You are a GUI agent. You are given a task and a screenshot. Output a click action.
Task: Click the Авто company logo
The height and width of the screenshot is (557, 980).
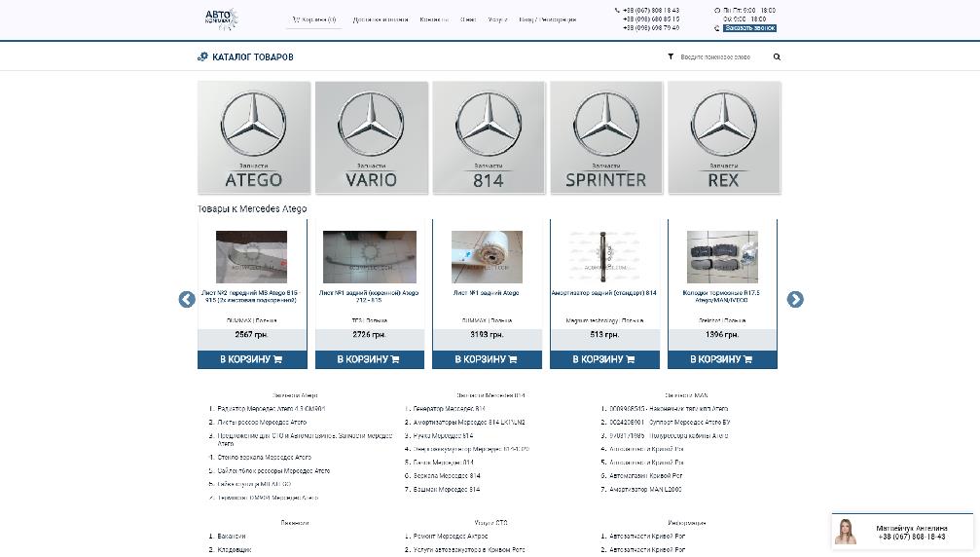coord(220,18)
